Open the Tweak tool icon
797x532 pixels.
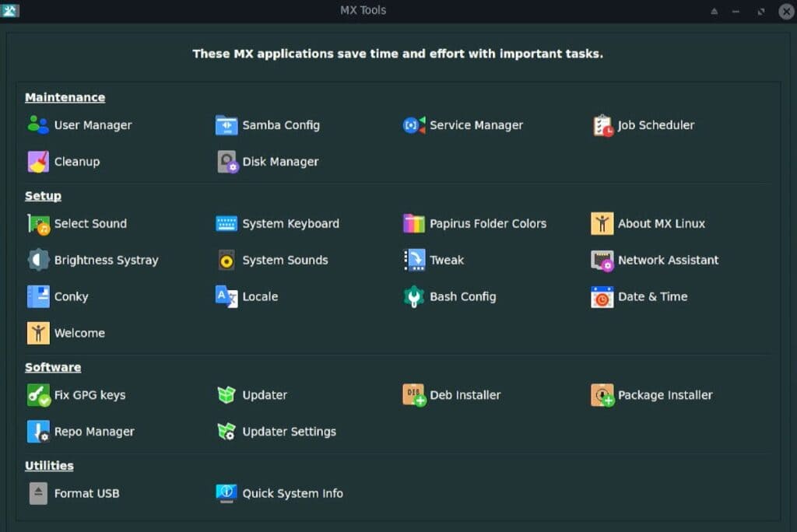tap(414, 260)
